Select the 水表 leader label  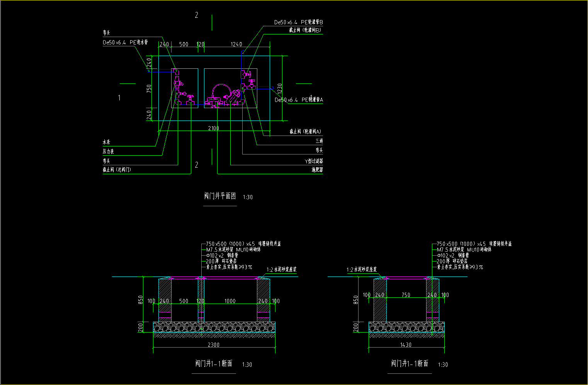(x=106, y=142)
